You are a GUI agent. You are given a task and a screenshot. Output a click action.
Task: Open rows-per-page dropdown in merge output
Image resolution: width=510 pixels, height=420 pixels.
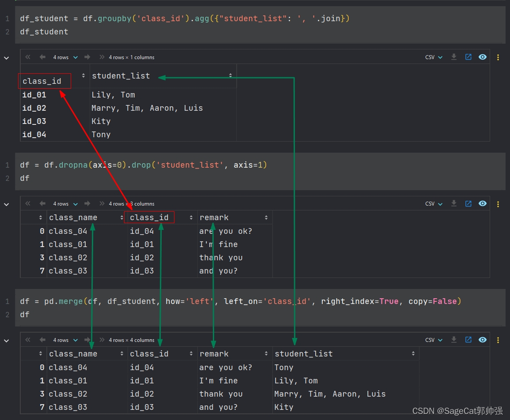click(65, 340)
